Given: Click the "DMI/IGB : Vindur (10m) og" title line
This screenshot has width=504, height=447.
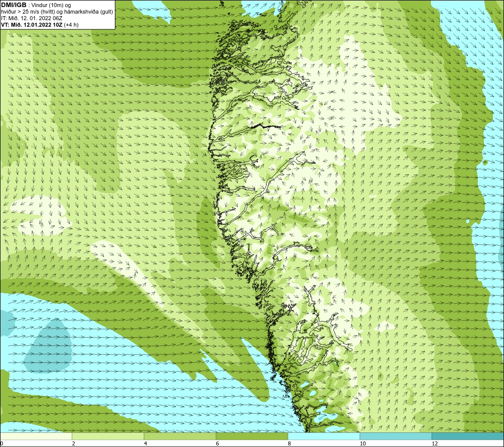Looking at the screenshot, I should tap(36, 5).
